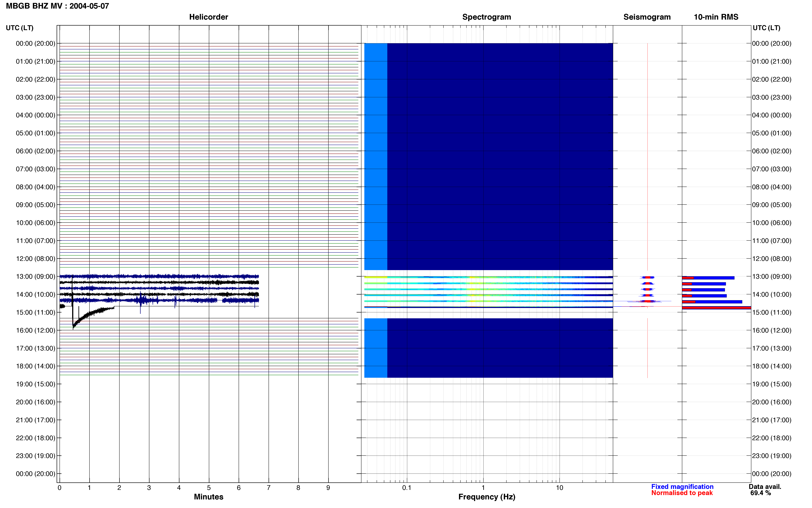
Task: Click right axis label '18:00 (14:00)'
Action: click(772, 366)
